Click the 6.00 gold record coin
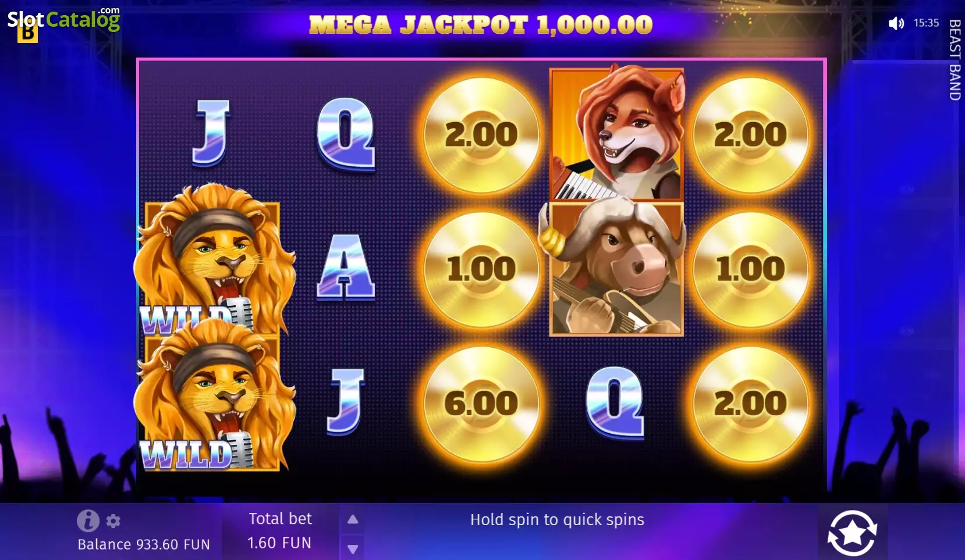Image resolution: width=965 pixels, height=560 pixels. click(481, 403)
